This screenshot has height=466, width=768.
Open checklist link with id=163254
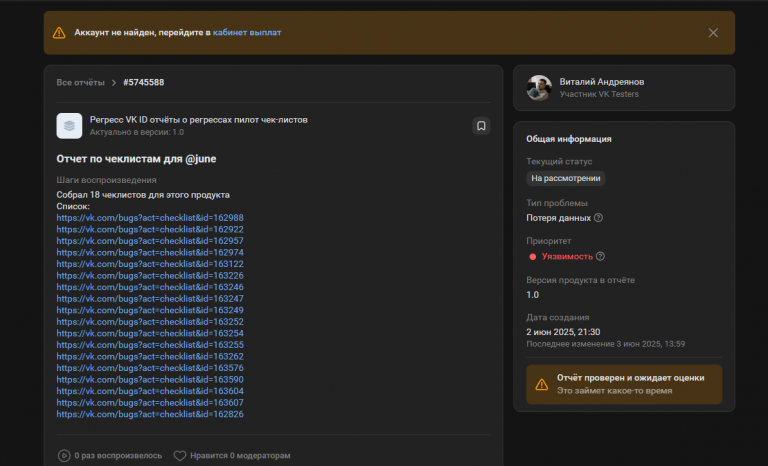[150, 333]
